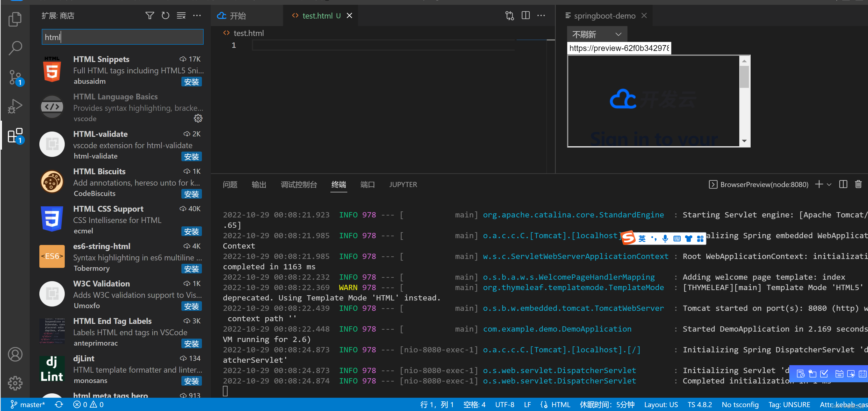868x411 pixels.
Task: Open editor more actions ellipsis
Action: 541,15
